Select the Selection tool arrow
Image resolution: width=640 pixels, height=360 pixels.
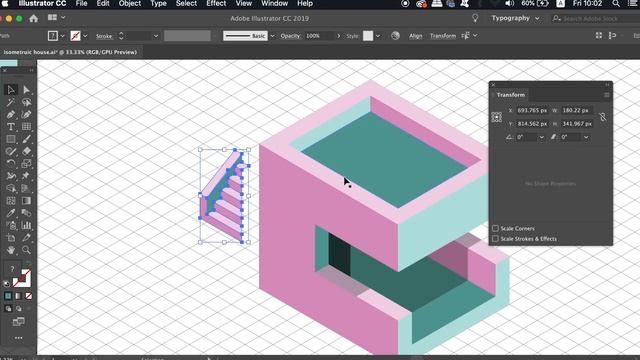coord(11,90)
